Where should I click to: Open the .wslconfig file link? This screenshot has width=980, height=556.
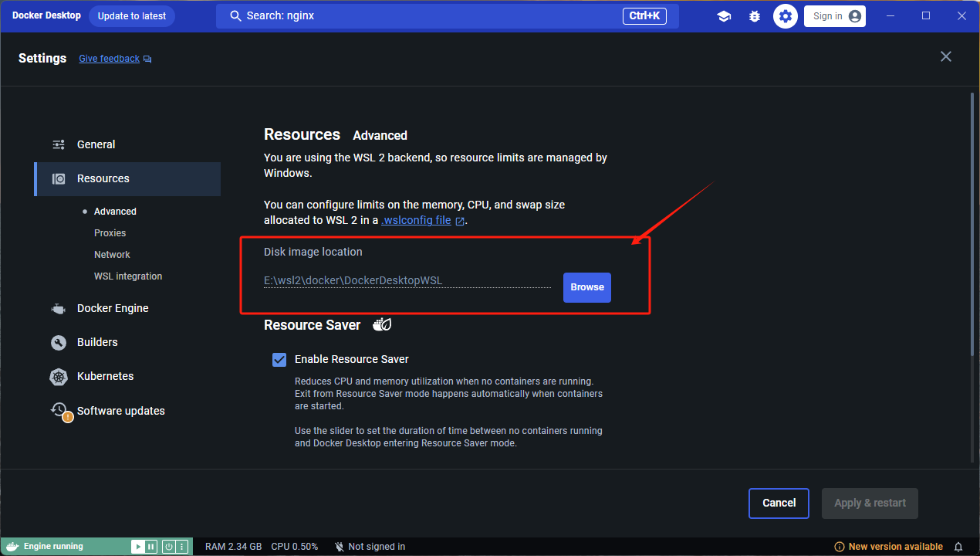click(417, 220)
